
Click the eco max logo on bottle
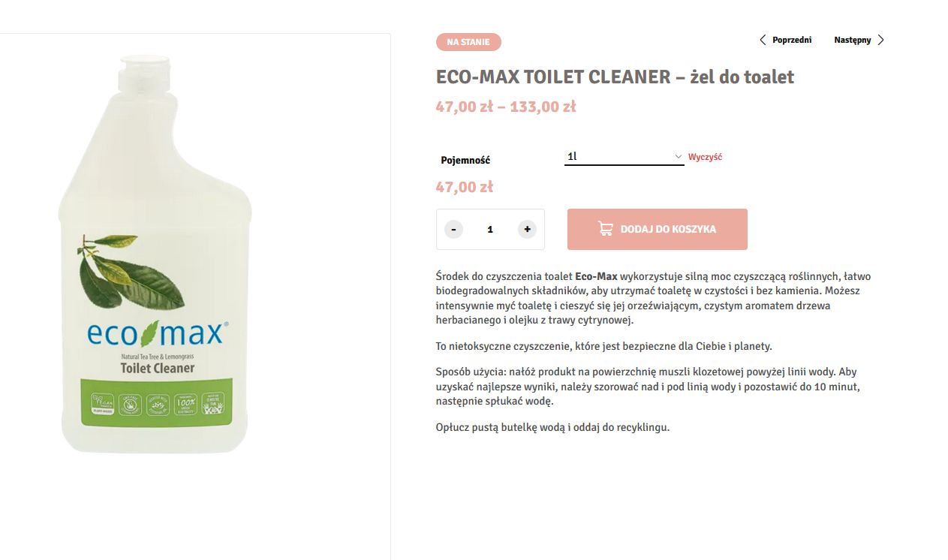[156, 333]
